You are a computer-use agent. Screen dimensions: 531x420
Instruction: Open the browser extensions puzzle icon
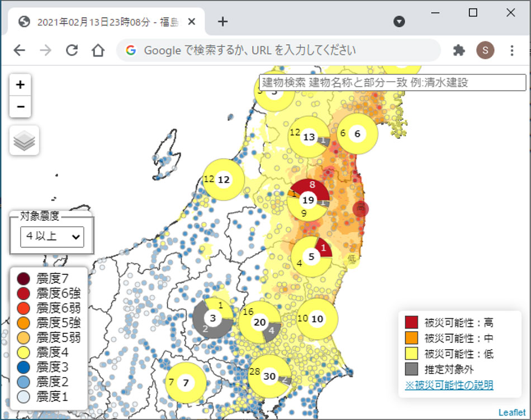pos(459,50)
